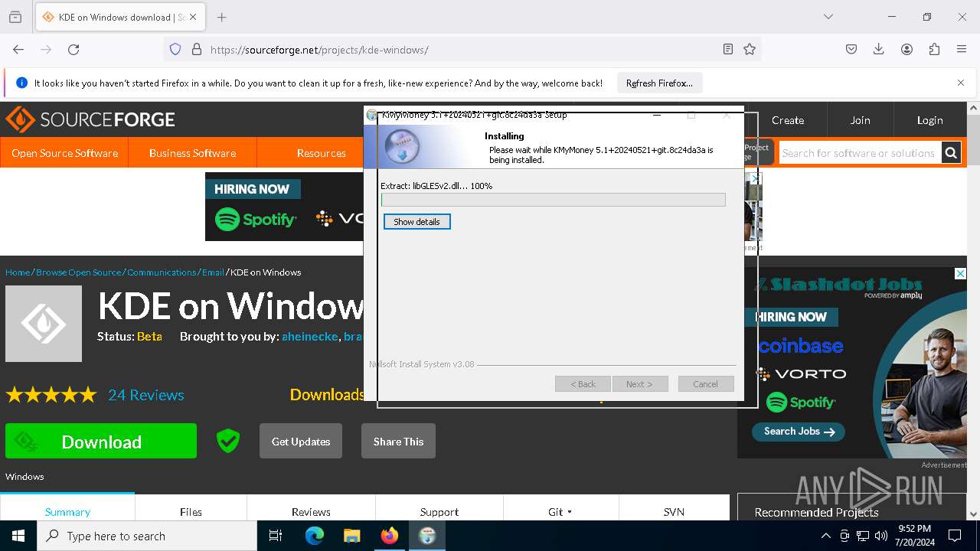The width and height of the screenshot is (980, 551).
Task: Click the site padlock icon
Action: pyautogui.click(x=196, y=49)
